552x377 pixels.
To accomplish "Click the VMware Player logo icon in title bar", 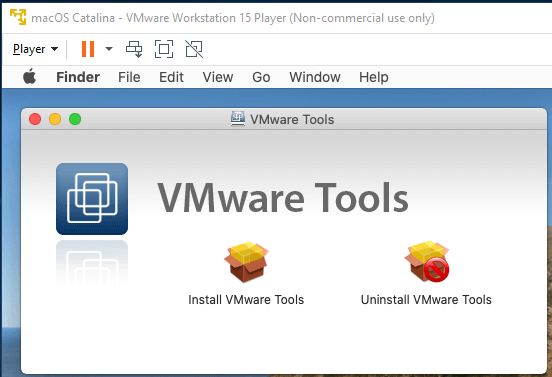I will 18,17.
